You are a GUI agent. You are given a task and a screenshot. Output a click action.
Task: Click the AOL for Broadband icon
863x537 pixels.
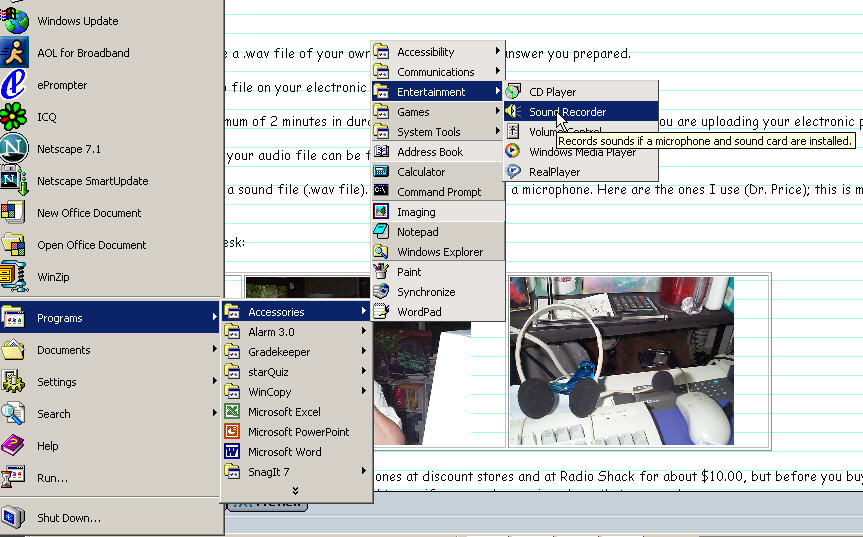14,53
